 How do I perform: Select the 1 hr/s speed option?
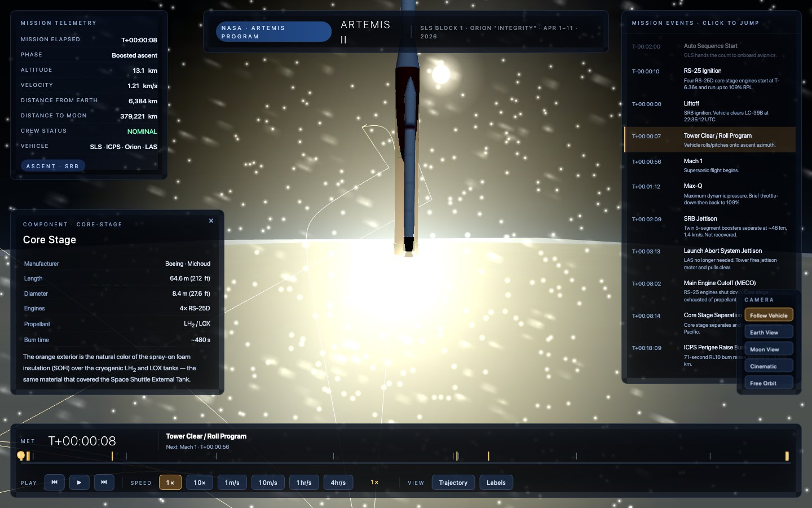point(304,483)
